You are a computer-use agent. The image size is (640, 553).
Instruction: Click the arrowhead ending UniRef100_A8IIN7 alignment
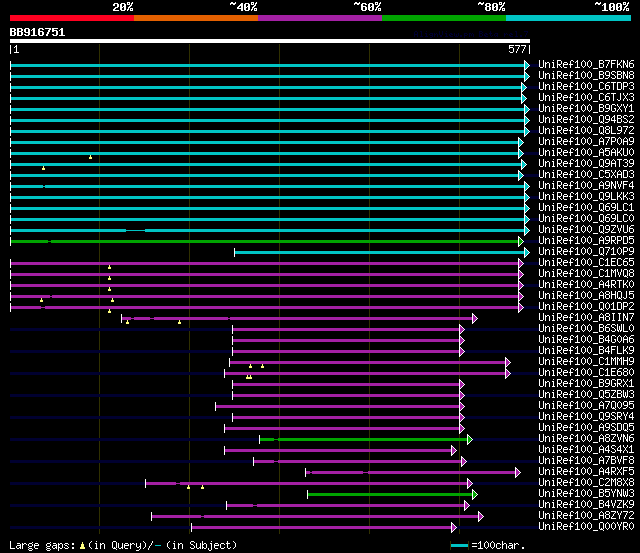tap(475, 318)
